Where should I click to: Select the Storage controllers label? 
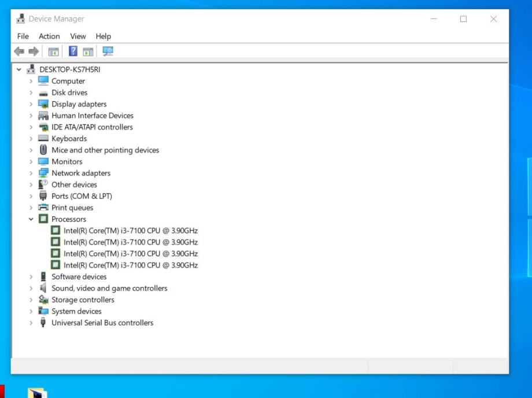(83, 300)
